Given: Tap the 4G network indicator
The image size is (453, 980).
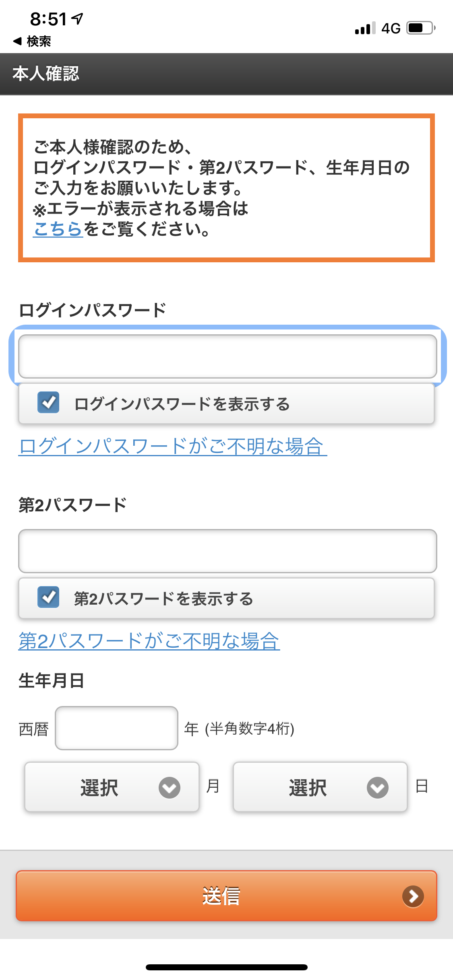Looking at the screenshot, I should click(x=391, y=28).
